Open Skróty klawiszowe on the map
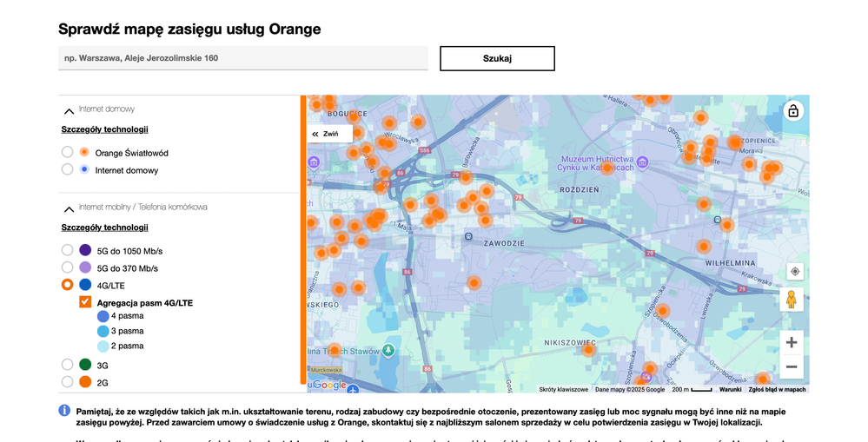The height and width of the screenshot is (442, 868). coord(563,389)
